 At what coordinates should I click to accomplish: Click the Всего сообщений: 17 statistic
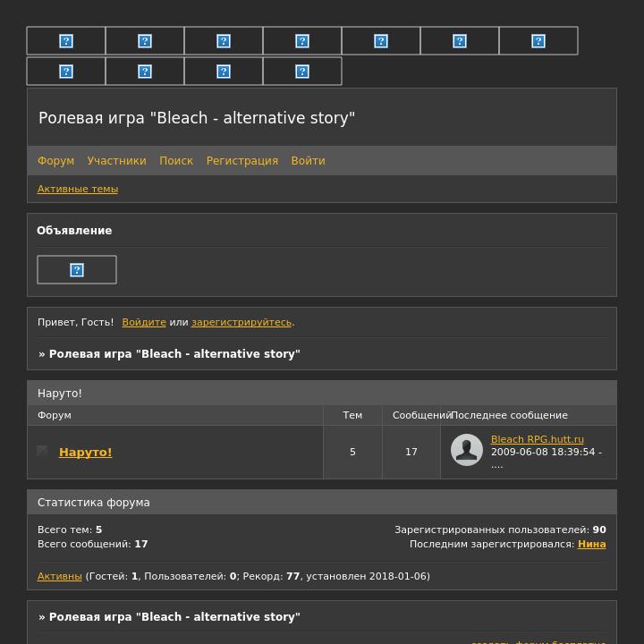point(92,544)
